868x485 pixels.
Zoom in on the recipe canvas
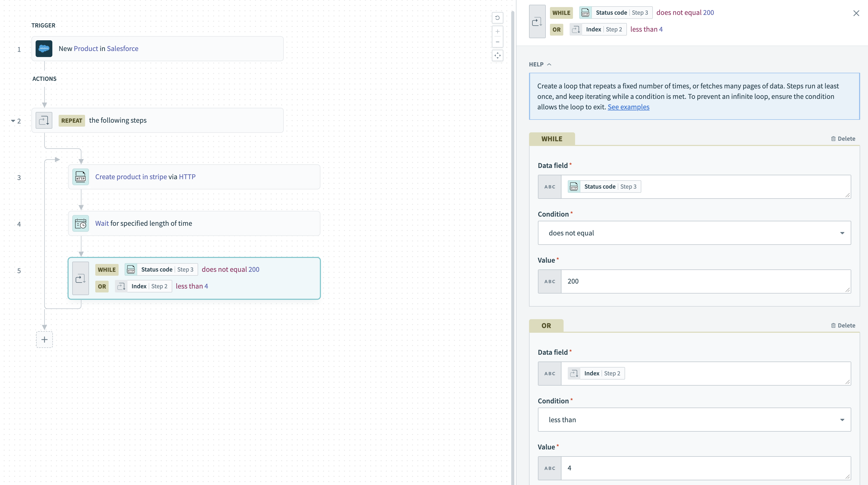coord(497,32)
